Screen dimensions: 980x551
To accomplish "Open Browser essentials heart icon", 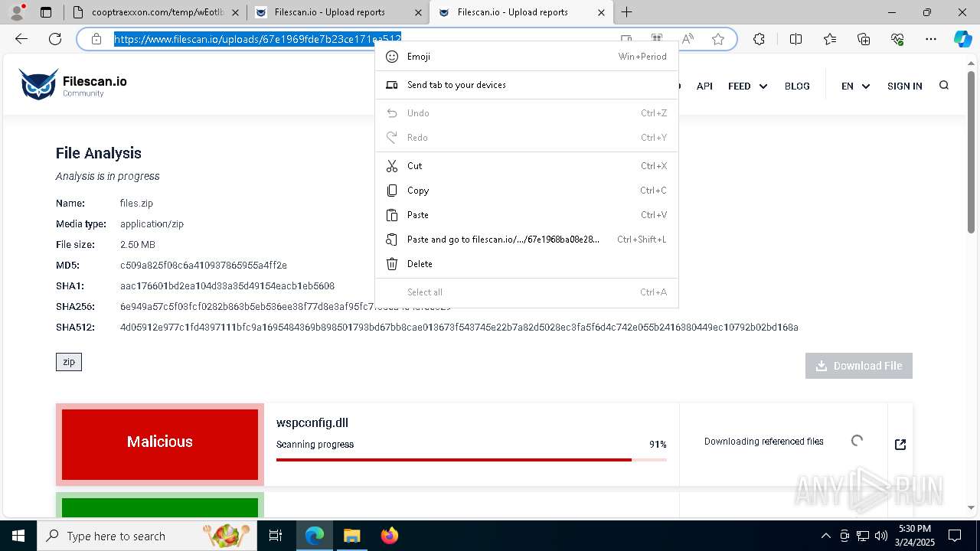I will pyautogui.click(x=898, y=39).
